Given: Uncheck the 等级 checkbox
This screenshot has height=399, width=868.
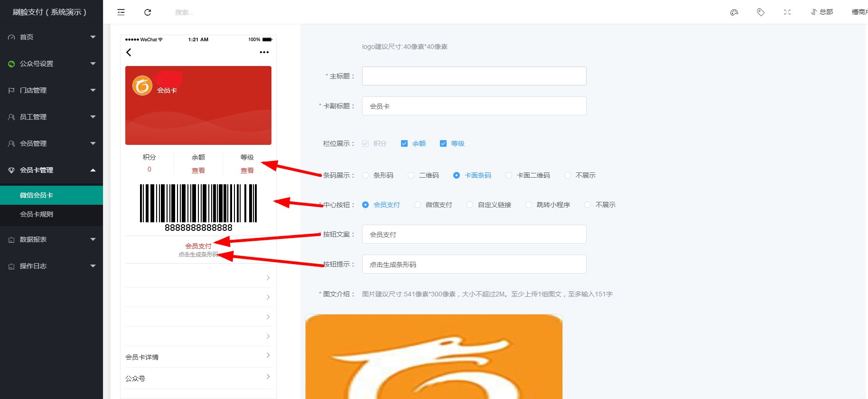Looking at the screenshot, I should coord(443,143).
